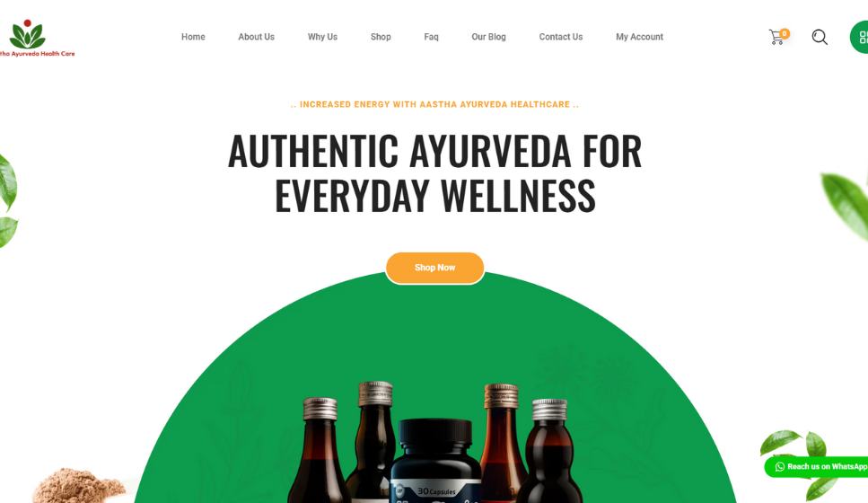868x503 pixels.
Task: Open the green grid menu button
Action: [860, 37]
